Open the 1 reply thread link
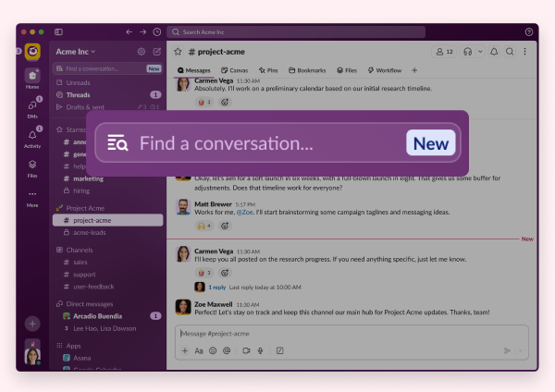 click(216, 288)
